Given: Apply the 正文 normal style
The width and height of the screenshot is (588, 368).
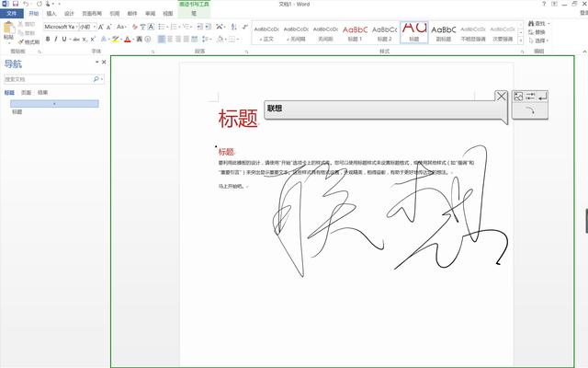Looking at the screenshot, I should 266,32.
